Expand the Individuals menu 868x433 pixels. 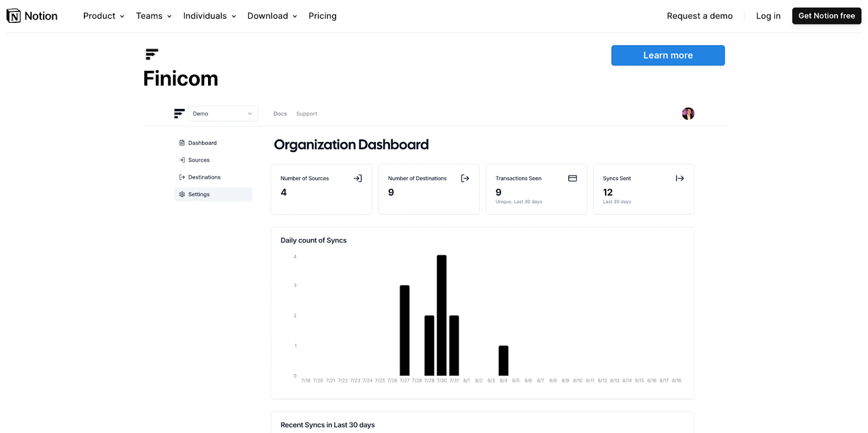point(209,16)
